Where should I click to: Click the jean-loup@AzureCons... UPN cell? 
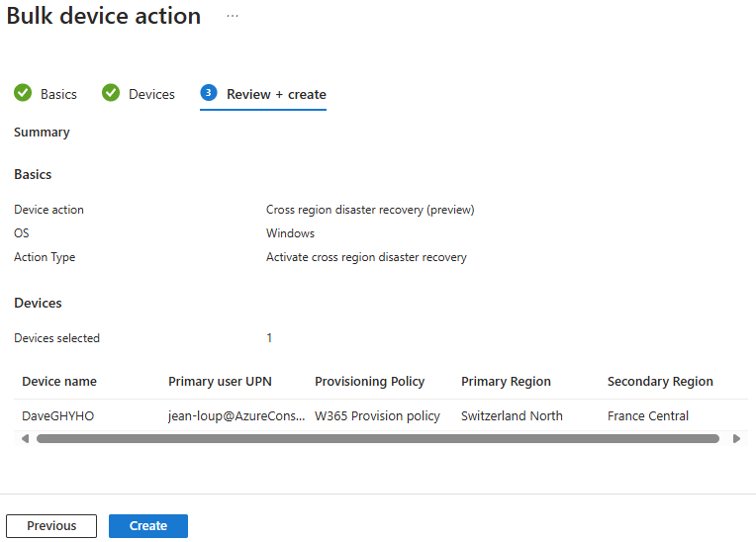pyautogui.click(x=236, y=415)
